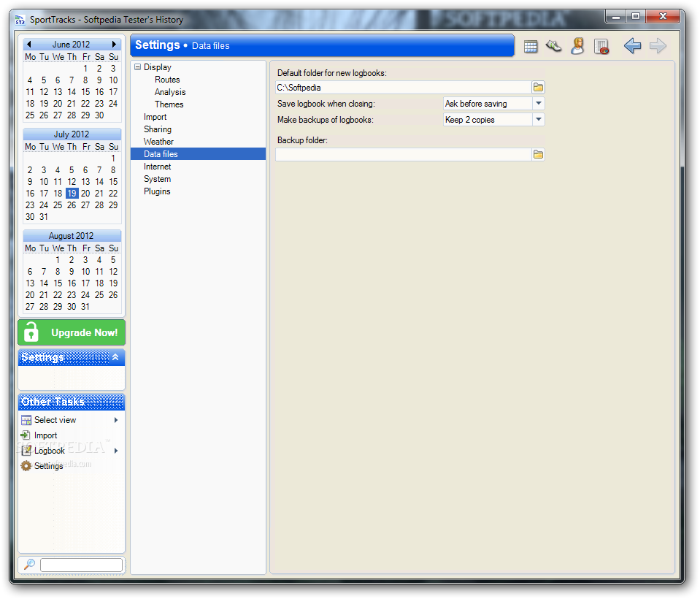Go back with the blue left arrow
Image resolution: width=700 pixels, height=599 pixels.
[633, 45]
